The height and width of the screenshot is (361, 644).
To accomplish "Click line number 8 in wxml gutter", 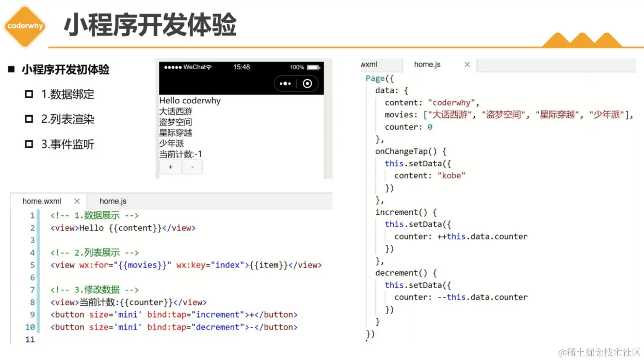I will tap(32, 302).
